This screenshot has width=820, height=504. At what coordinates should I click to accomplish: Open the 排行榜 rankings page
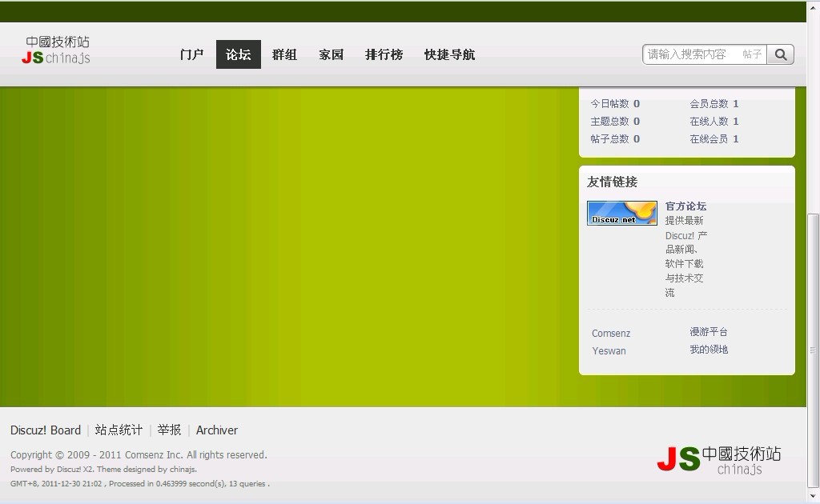coord(384,54)
